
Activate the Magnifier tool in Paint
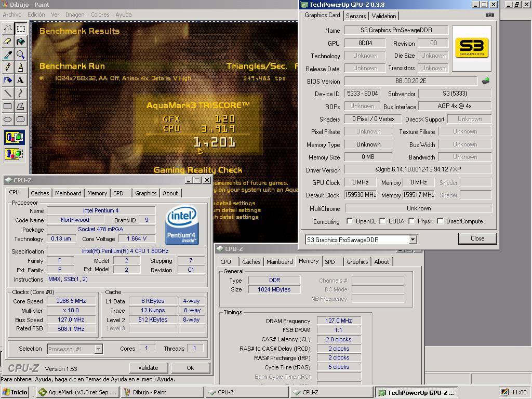pyautogui.click(x=21, y=54)
